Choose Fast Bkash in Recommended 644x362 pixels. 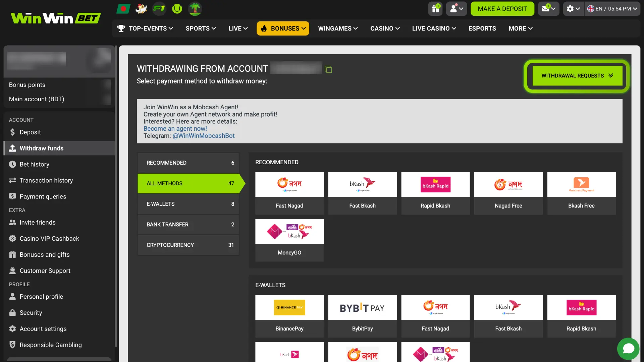(x=362, y=193)
